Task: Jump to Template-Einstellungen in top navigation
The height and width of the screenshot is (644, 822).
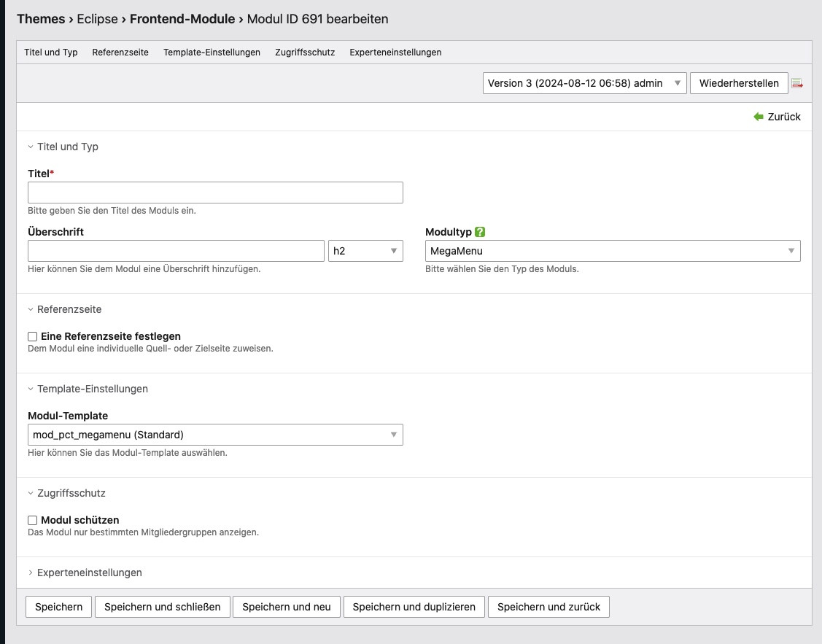Action: 212,53
